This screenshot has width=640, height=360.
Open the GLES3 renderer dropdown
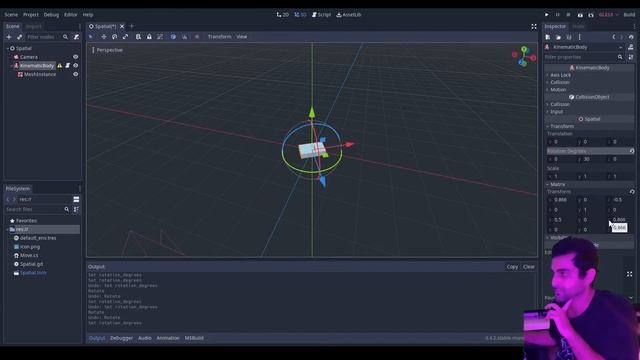[x=609, y=15]
